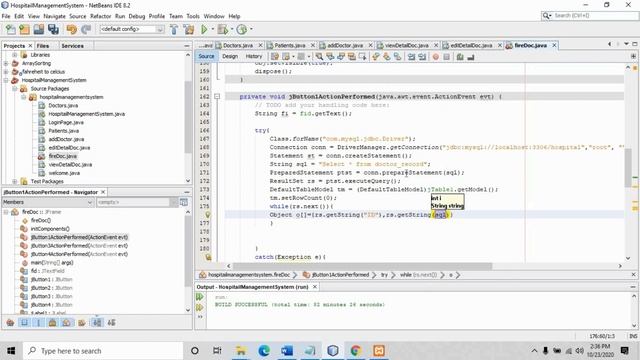
Task: Open Microsoft Edge from taskbar
Action: tap(264, 351)
